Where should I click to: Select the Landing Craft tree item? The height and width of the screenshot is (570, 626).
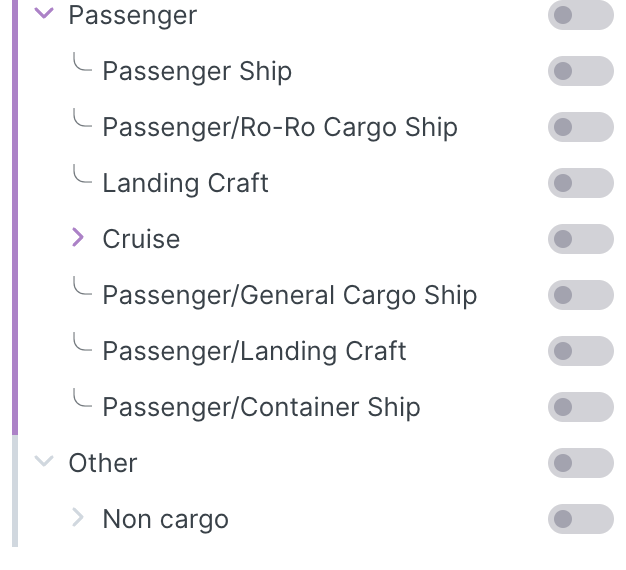click(x=185, y=184)
